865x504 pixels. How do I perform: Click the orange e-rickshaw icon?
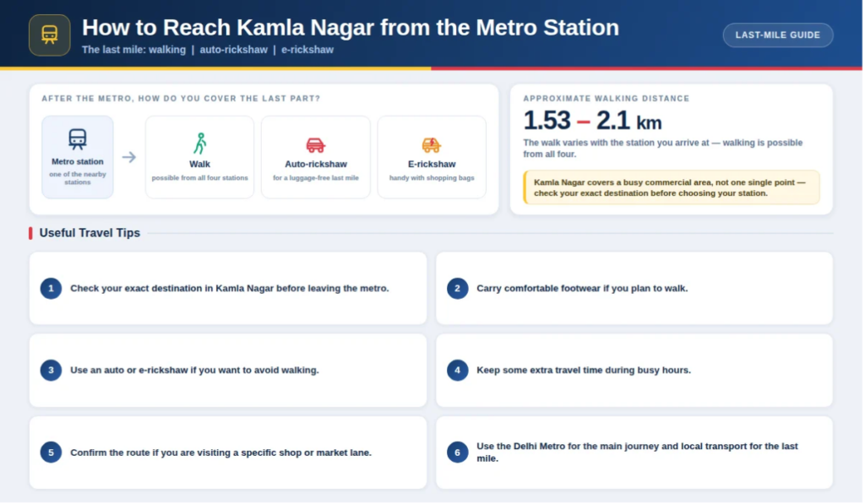click(x=432, y=145)
